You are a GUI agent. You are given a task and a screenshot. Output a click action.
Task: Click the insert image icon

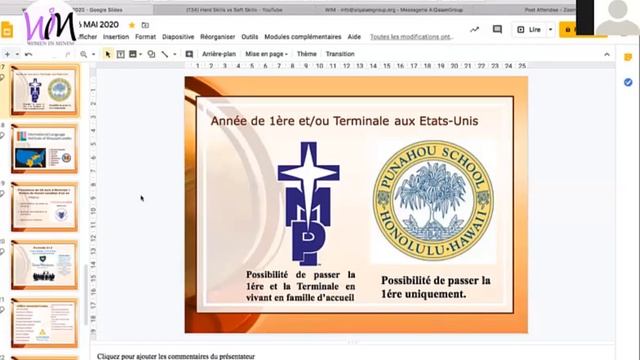(x=133, y=54)
